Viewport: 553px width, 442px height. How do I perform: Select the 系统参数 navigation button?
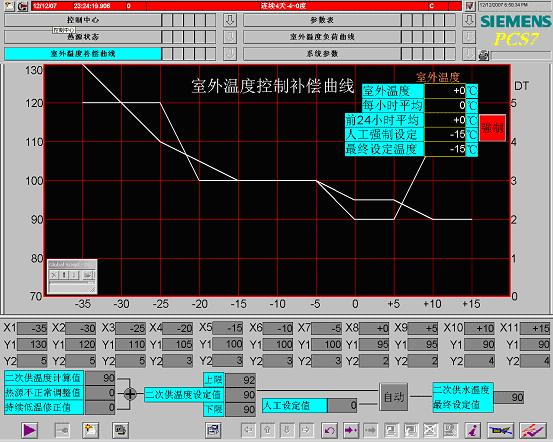pyautogui.click(x=322, y=54)
